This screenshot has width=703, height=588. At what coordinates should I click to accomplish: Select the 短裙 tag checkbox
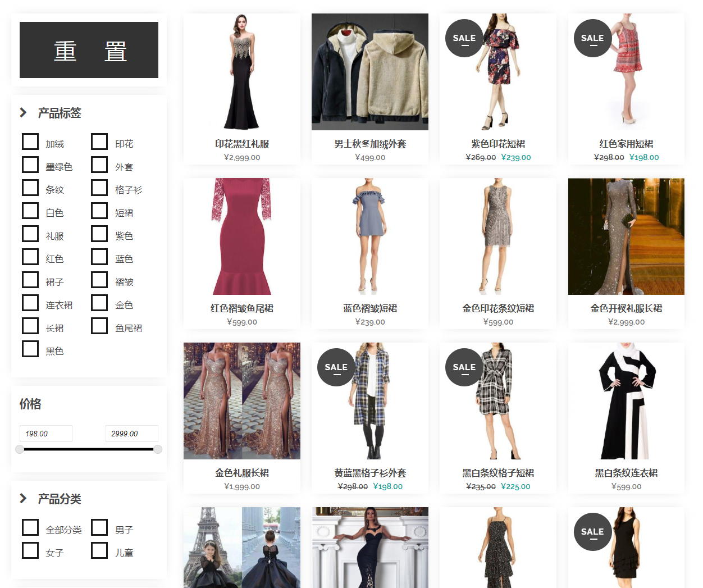pyautogui.click(x=99, y=211)
